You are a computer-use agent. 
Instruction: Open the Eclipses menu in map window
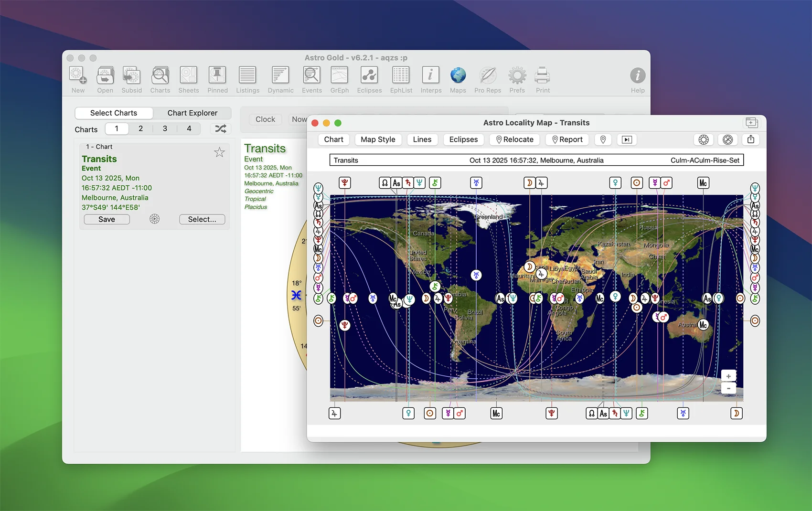point(463,139)
